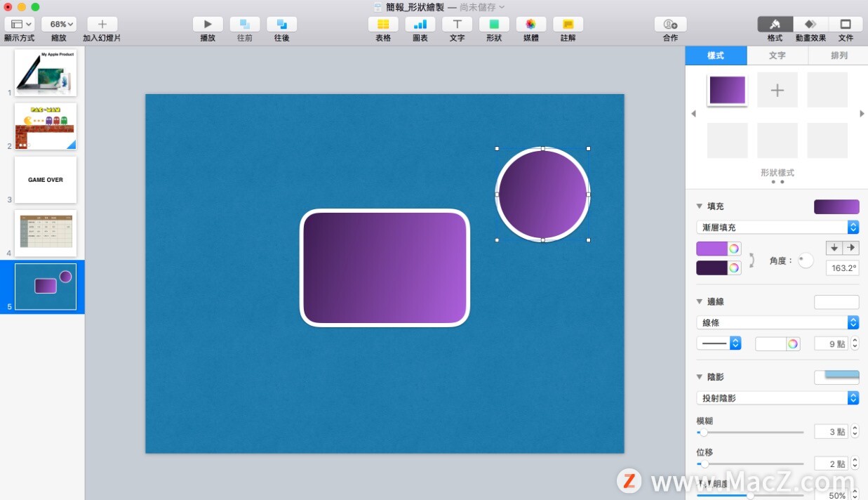Collapse the Fill (填充) section
Screen dimensions: 868x500
click(x=700, y=206)
